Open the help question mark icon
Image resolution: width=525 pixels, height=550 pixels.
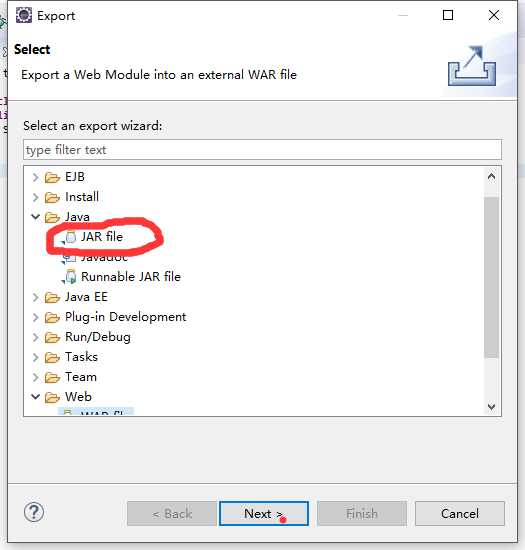click(x=34, y=512)
